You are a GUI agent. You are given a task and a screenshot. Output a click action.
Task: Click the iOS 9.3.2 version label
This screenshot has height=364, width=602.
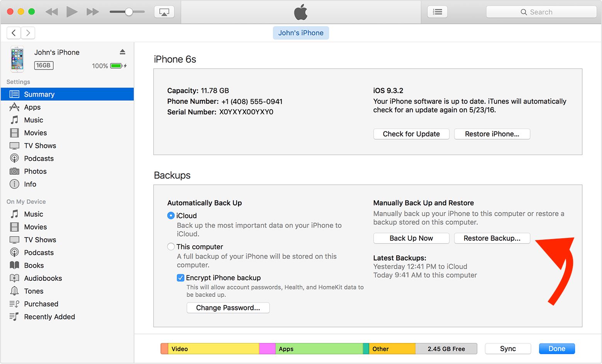coord(388,91)
